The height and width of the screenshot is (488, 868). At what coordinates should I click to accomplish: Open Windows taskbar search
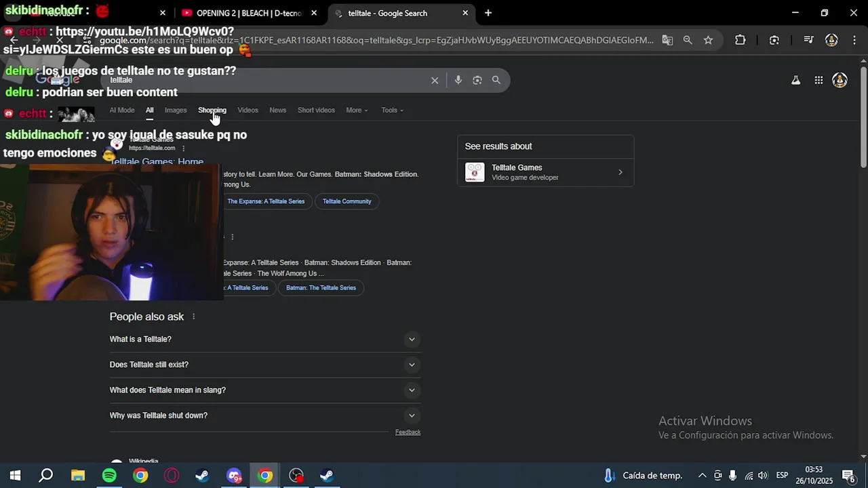click(x=46, y=476)
